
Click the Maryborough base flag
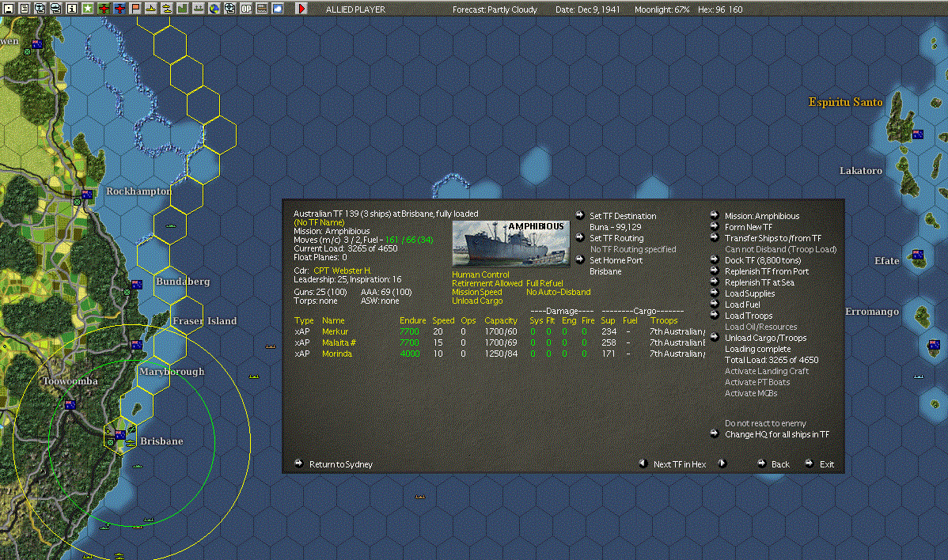pos(137,345)
